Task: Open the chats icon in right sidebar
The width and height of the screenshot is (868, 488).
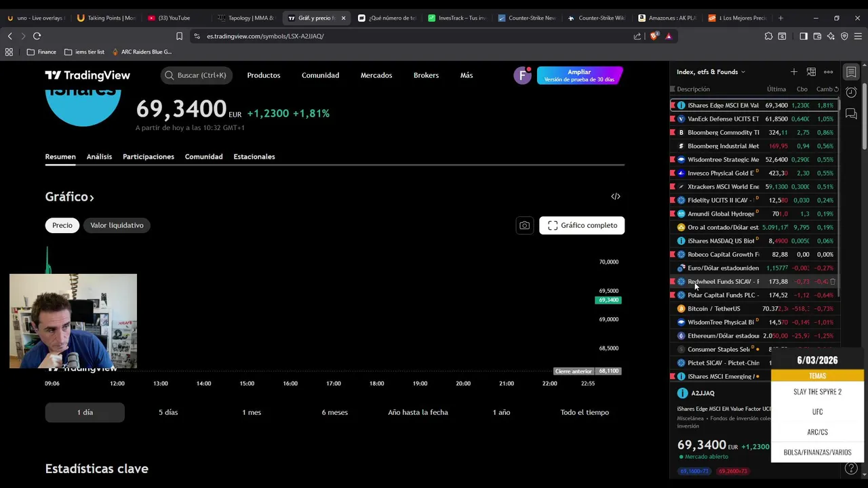Action: (x=851, y=113)
